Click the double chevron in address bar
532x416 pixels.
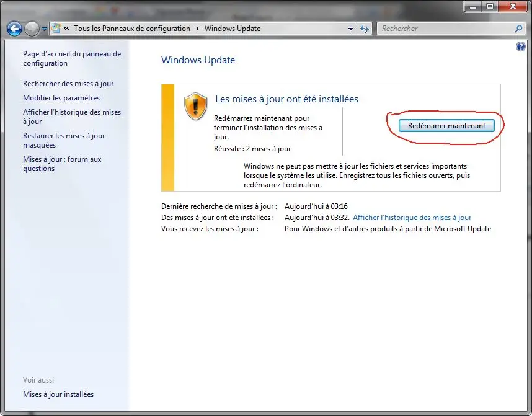pos(66,29)
